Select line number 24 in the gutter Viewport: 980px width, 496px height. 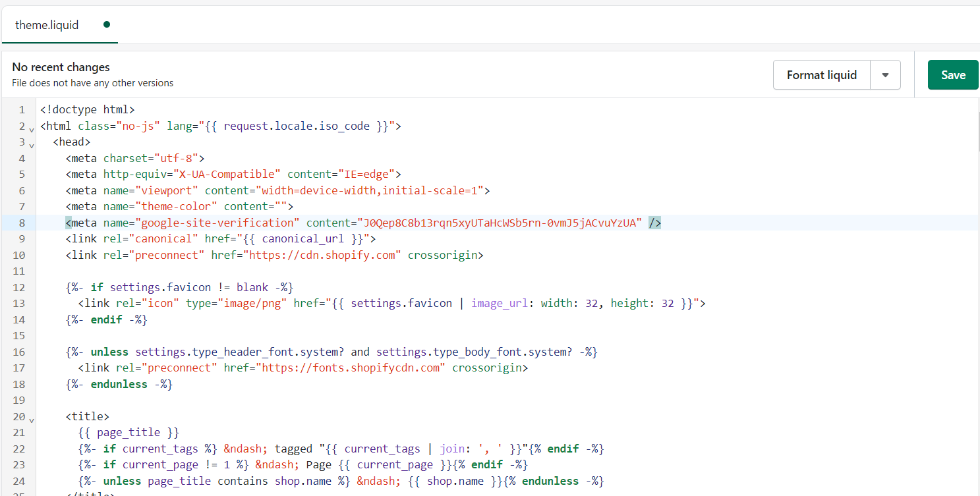[x=18, y=481]
